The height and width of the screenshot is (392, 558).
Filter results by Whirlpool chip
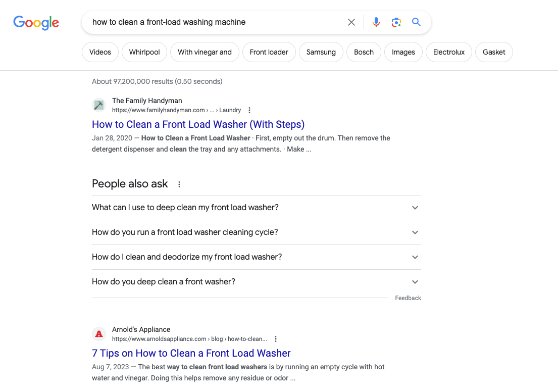pos(144,52)
